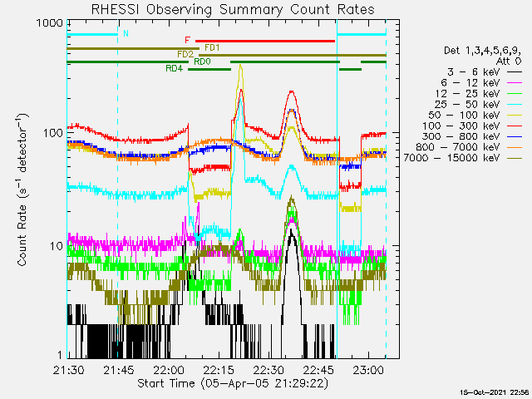The image size is (532, 399).
Task: Click the '100 - 300 keV' legend label
Action: click(461, 126)
